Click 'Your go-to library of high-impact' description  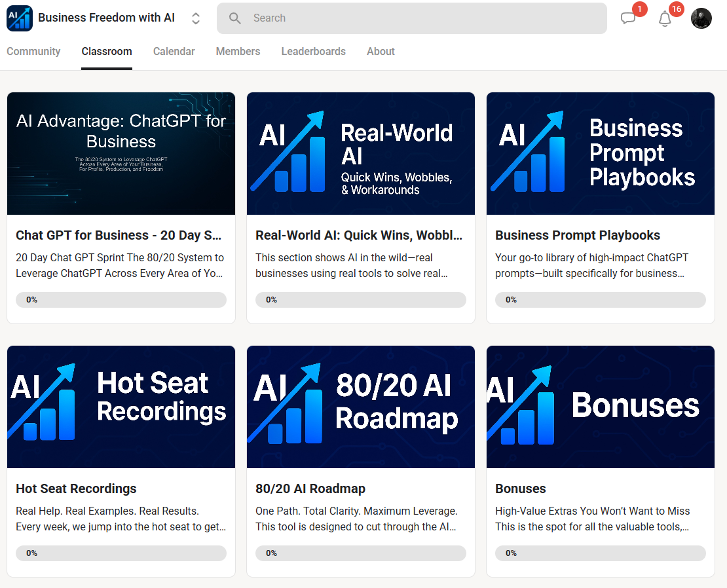pyautogui.click(x=591, y=265)
